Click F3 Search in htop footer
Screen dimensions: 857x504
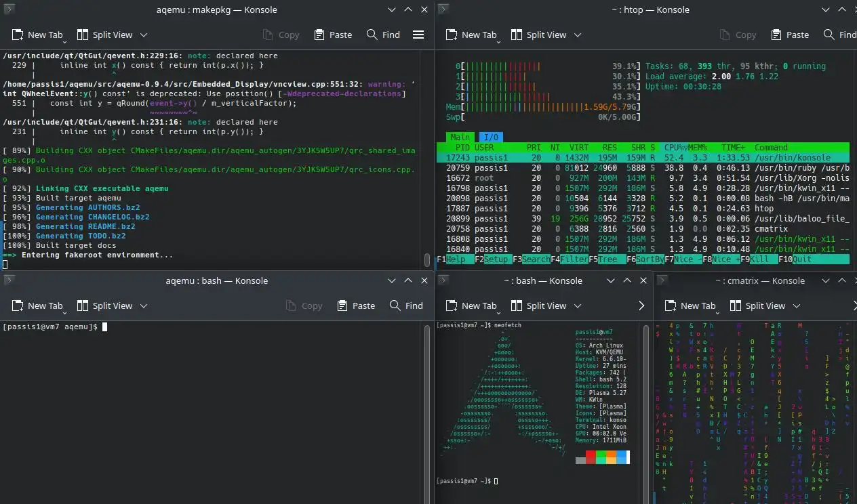(x=531, y=259)
